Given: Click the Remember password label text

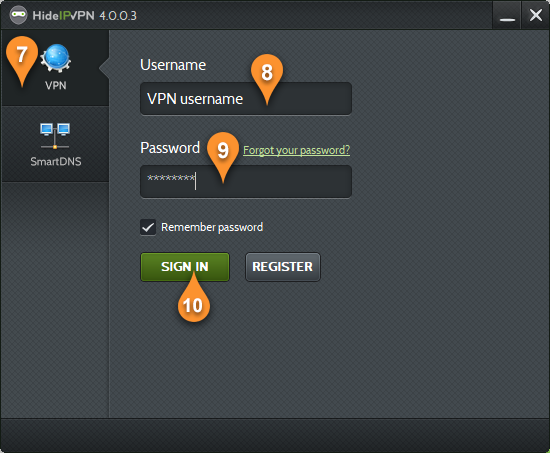Looking at the screenshot, I should pos(212,227).
